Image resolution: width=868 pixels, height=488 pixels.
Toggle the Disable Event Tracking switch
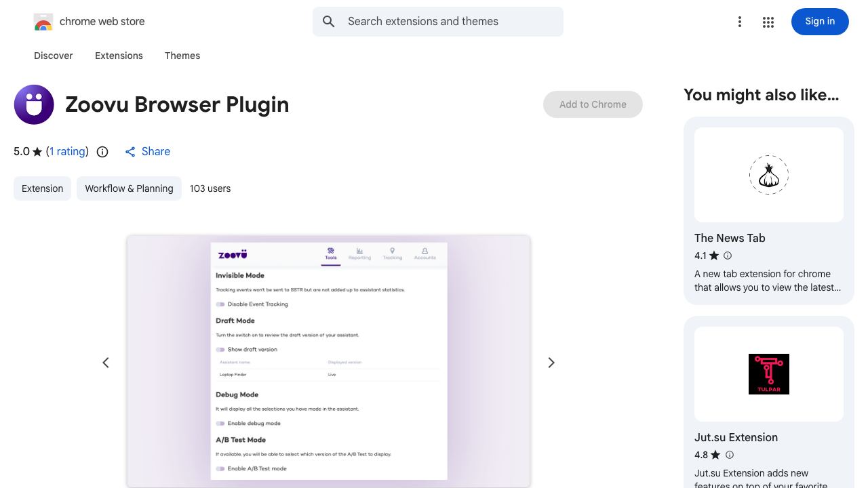[x=220, y=304]
